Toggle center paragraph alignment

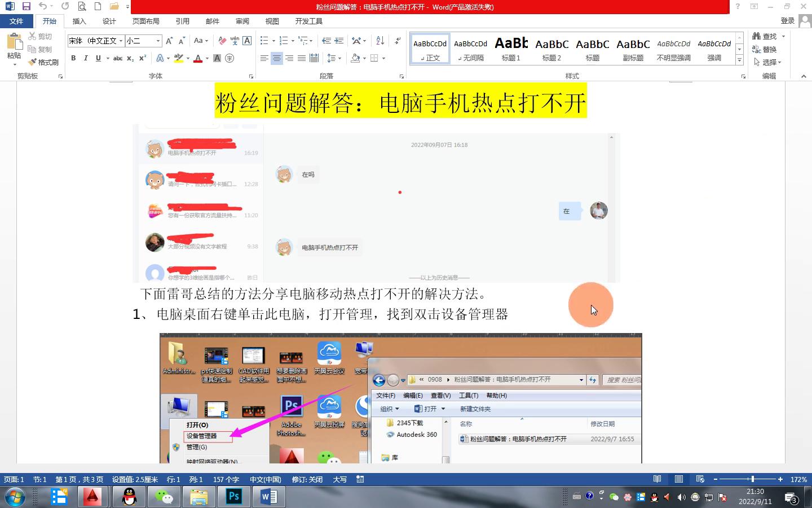276,58
